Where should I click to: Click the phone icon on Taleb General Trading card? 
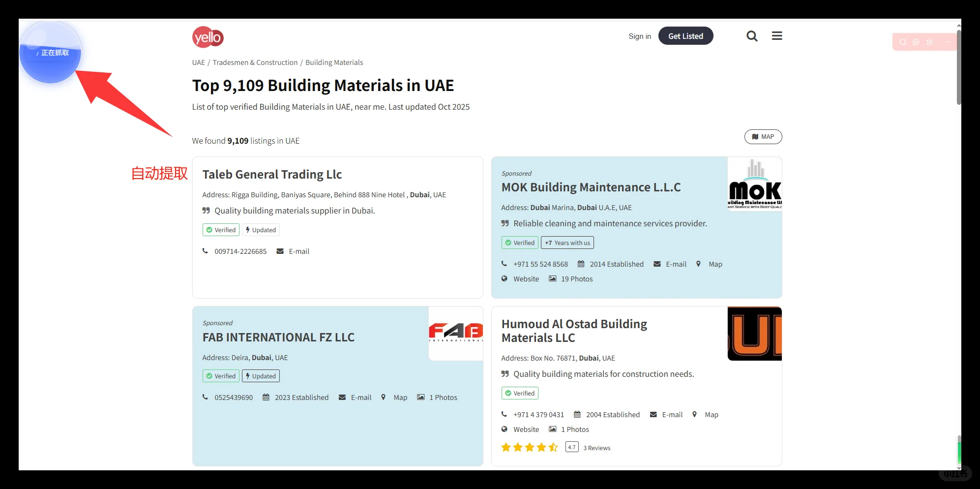pyautogui.click(x=206, y=251)
